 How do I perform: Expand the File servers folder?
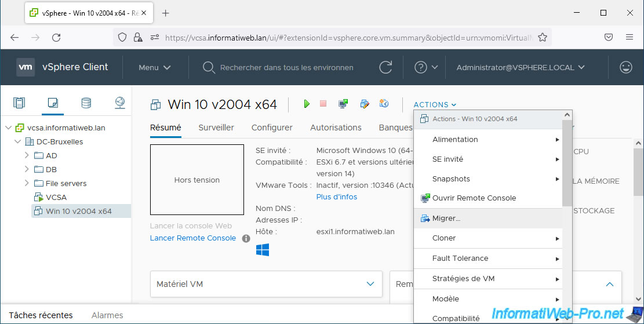coord(27,183)
